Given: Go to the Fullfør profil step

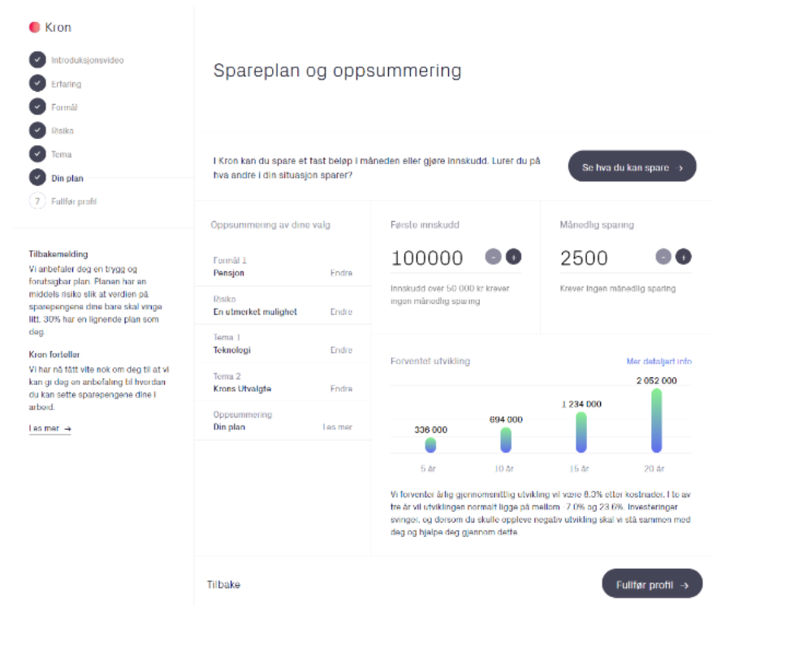Looking at the screenshot, I should pos(74,201).
